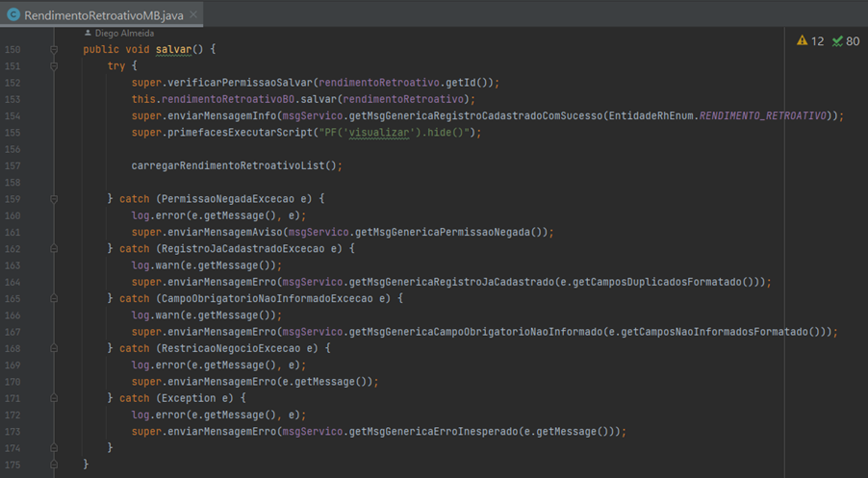The image size is (868, 478).
Task: Click the try keyword on line 151
Action: pyautogui.click(x=116, y=65)
